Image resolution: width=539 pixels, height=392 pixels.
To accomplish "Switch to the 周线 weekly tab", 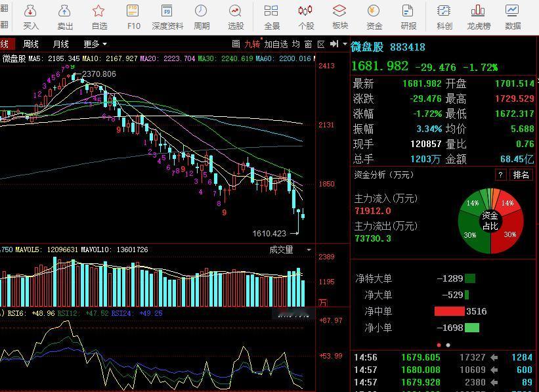I will [31, 44].
